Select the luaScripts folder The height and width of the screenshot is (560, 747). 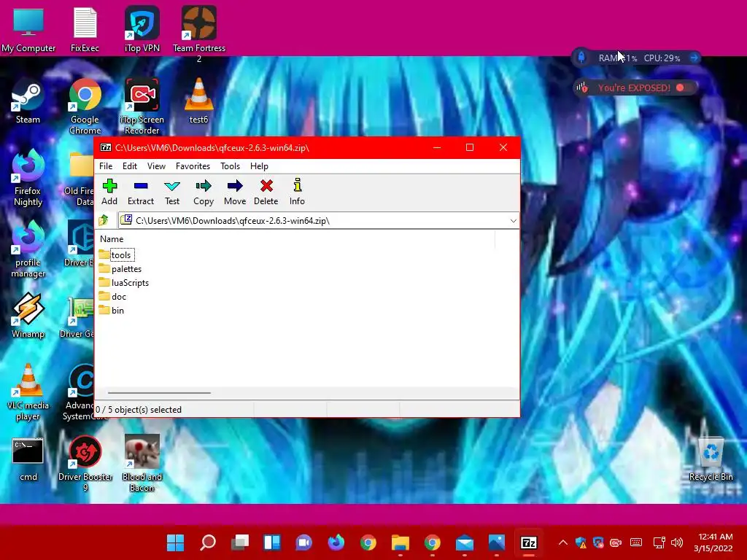pos(124,283)
